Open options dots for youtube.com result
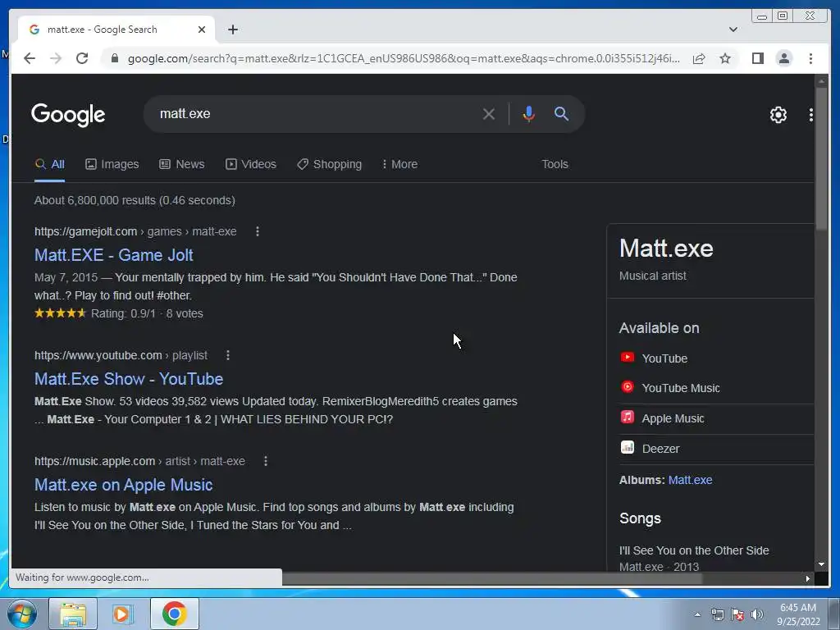The image size is (840, 630). [x=228, y=355]
